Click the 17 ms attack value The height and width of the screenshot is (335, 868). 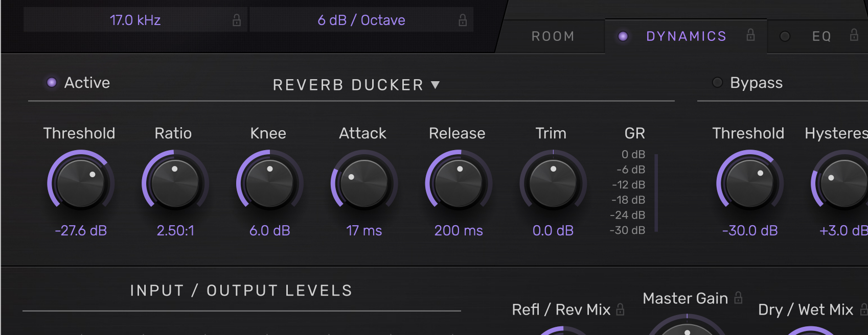click(364, 231)
